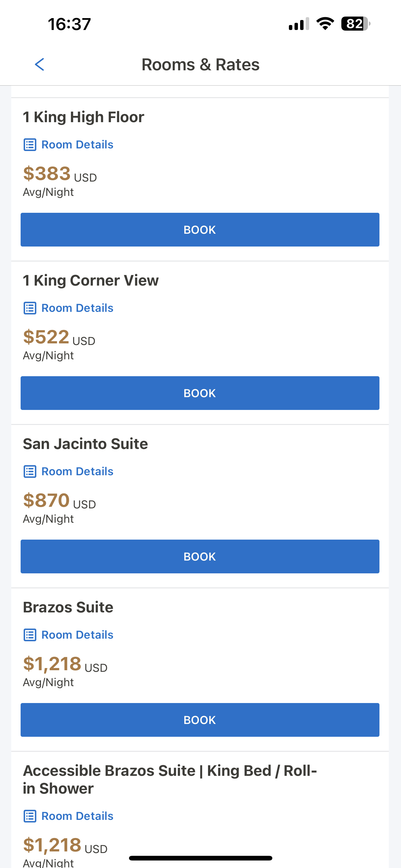This screenshot has height=868, width=401.
Task: Tap the 1 King High Floor details icon
Action: point(30,145)
